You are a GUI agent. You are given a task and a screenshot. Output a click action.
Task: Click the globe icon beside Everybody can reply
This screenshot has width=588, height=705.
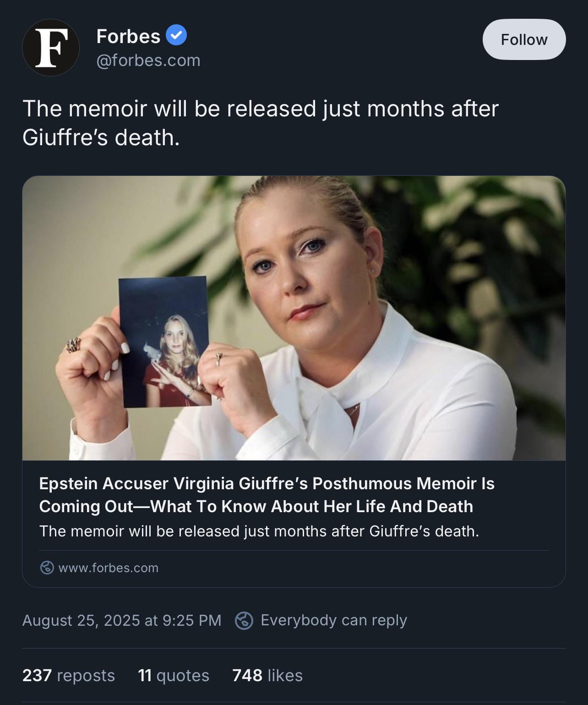[244, 621]
